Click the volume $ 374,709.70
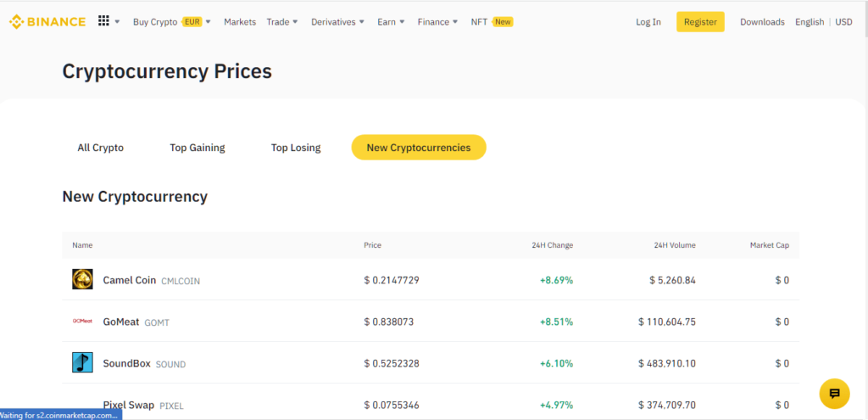 [x=667, y=405]
